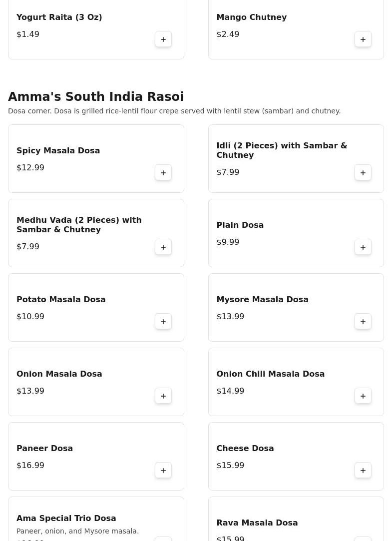
Task: Click plus button for Cheese Dosa
Action: click(363, 471)
